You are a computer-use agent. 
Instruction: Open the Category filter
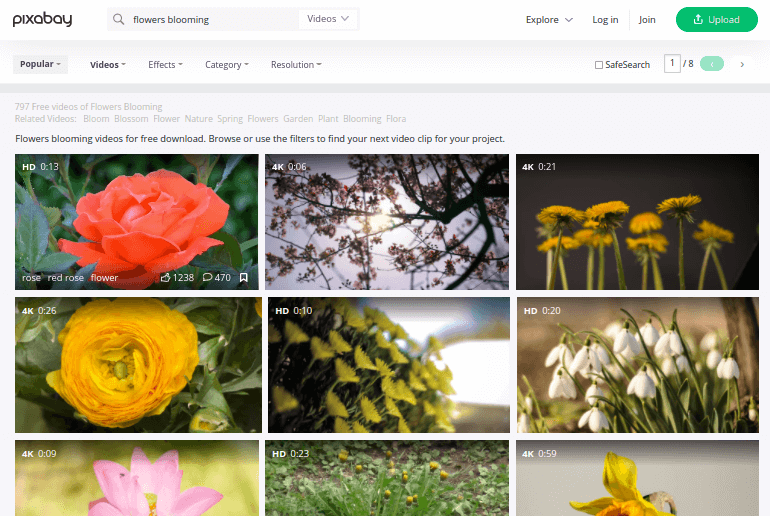pos(228,65)
